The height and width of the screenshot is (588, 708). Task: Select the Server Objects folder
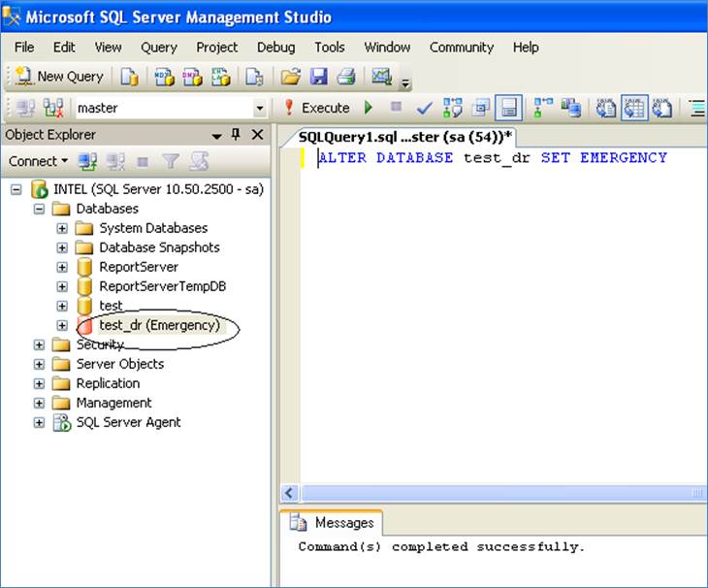click(x=119, y=364)
